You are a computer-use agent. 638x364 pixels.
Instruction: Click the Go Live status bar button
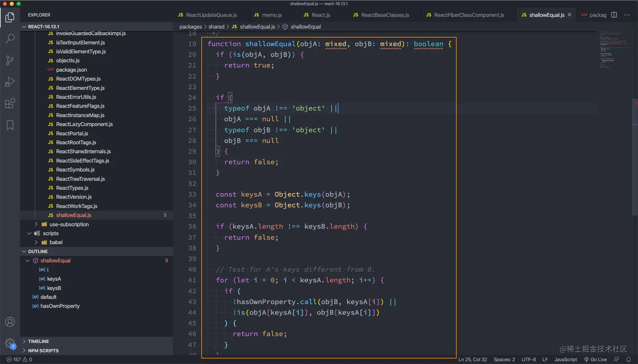[595, 360]
